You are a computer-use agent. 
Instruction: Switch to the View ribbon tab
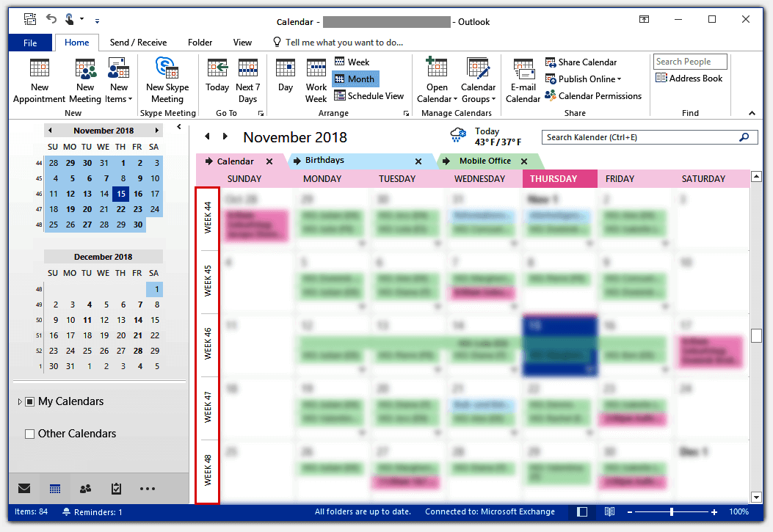242,42
